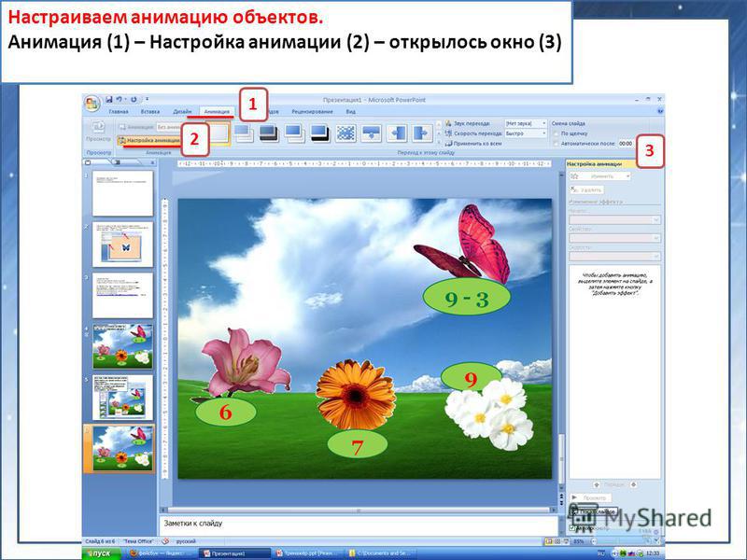Click the Просмотр play button in animation pane
This screenshot has width=747, height=560.
[x=590, y=497]
